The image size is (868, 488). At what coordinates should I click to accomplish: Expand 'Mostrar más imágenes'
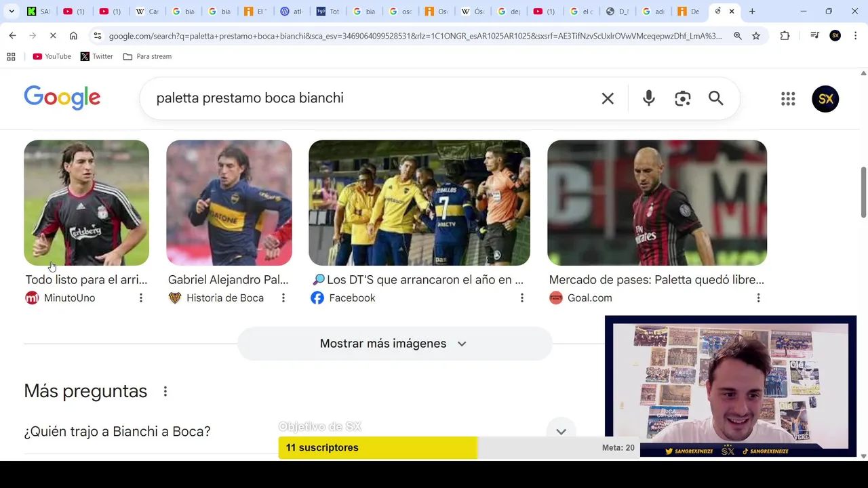(x=395, y=344)
